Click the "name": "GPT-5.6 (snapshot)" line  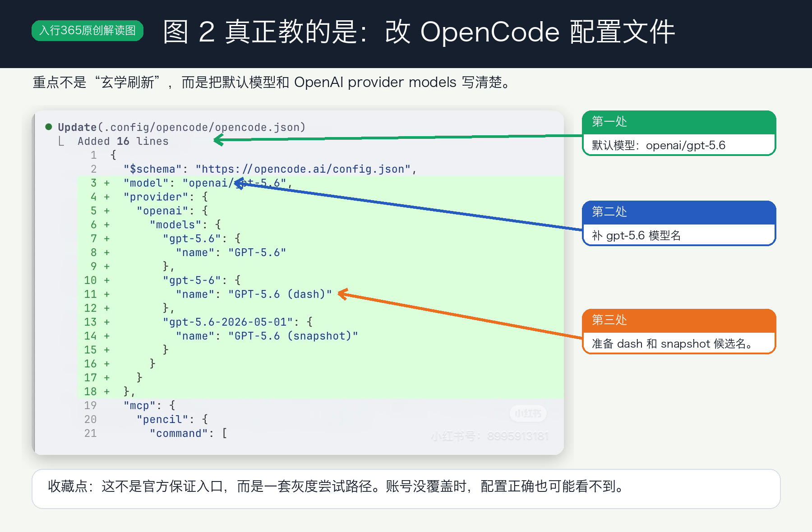click(x=267, y=336)
